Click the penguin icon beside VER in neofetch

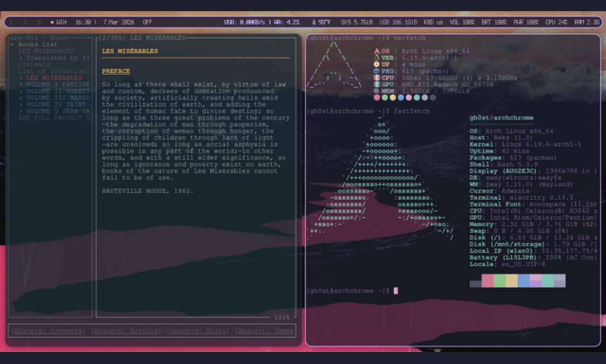click(x=377, y=58)
